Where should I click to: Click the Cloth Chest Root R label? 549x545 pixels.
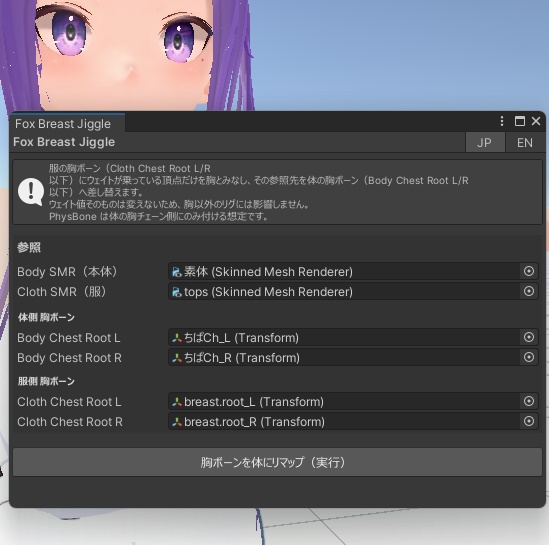click(70, 422)
